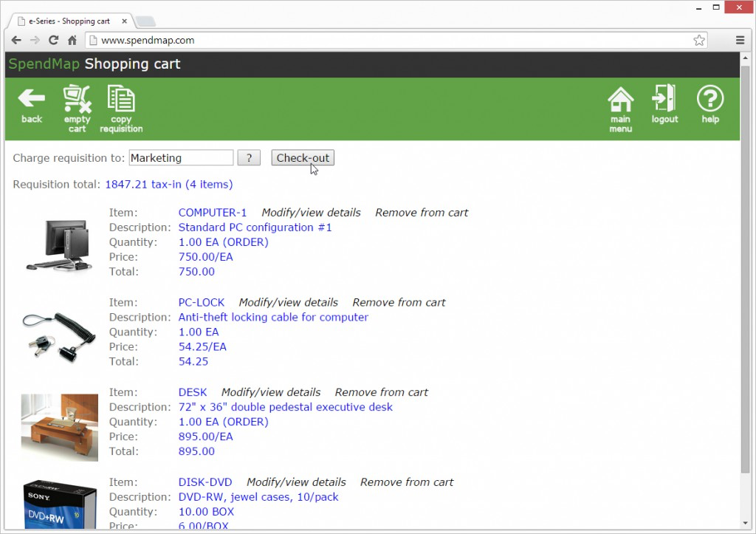
Task: Close the e-Series Shopping cart tab
Action: [124, 21]
